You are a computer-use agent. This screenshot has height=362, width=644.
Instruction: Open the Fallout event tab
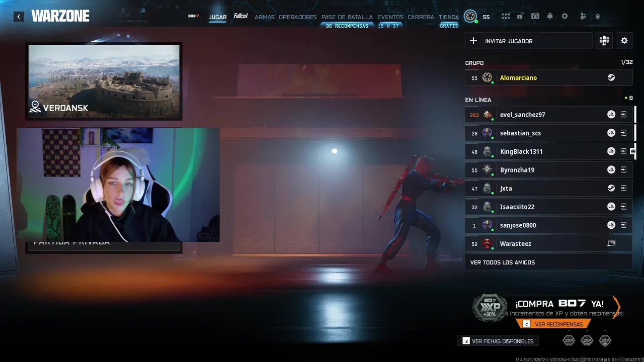click(240, 17)
